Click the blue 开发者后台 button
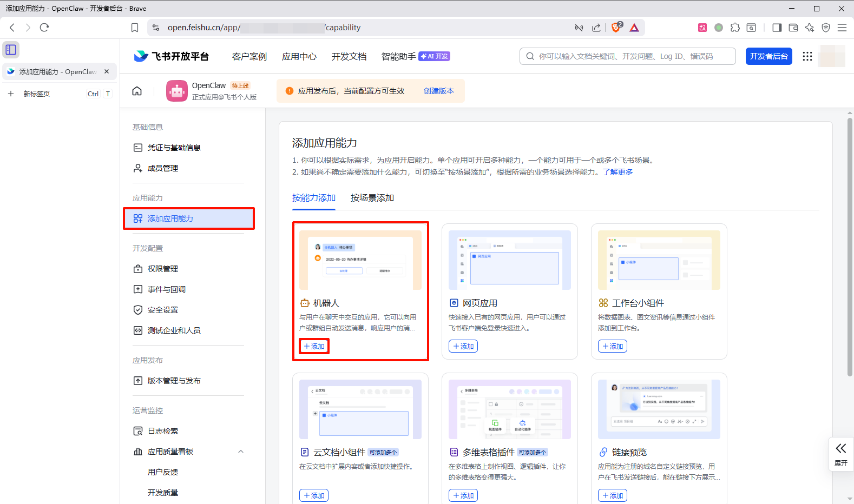This screenshot has width=854, height=504. pos(768,56)
